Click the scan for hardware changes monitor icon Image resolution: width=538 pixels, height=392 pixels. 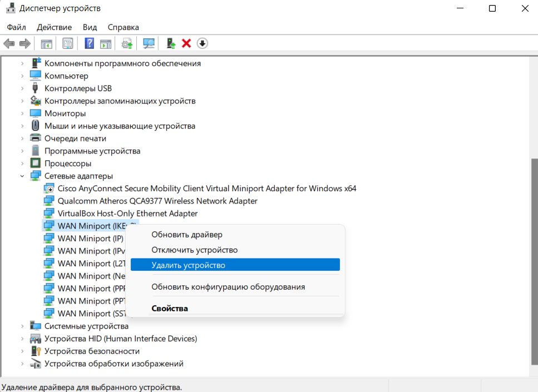(149, 43)
